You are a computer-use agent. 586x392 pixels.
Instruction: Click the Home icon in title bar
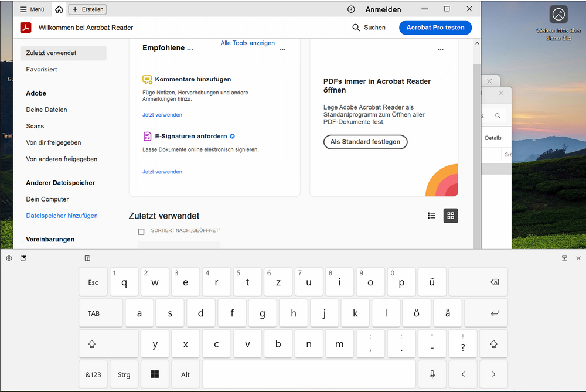coord(59,9)
